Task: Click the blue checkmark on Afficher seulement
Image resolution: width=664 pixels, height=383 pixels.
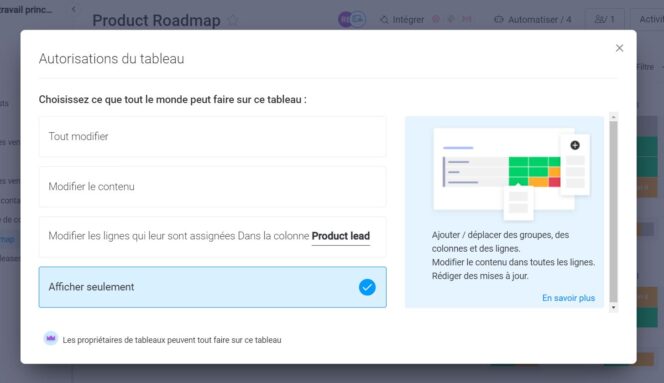Action: pos(367,287)
